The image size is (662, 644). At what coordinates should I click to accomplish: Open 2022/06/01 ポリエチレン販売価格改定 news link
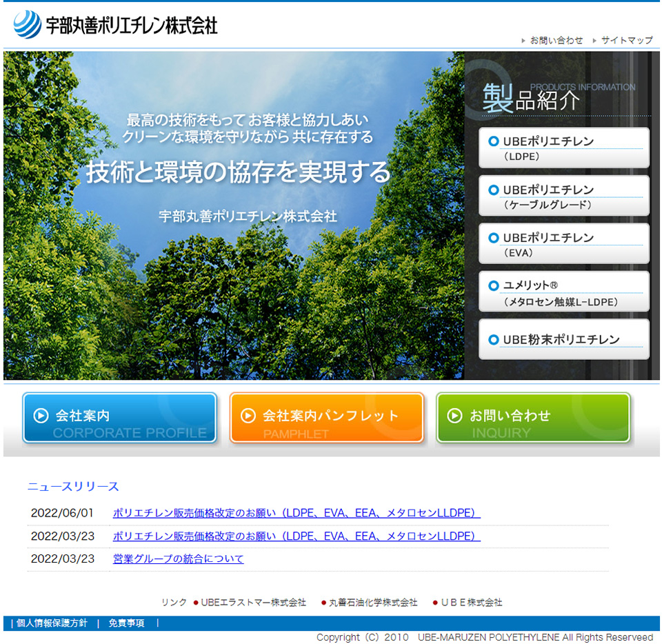[297, 513]
